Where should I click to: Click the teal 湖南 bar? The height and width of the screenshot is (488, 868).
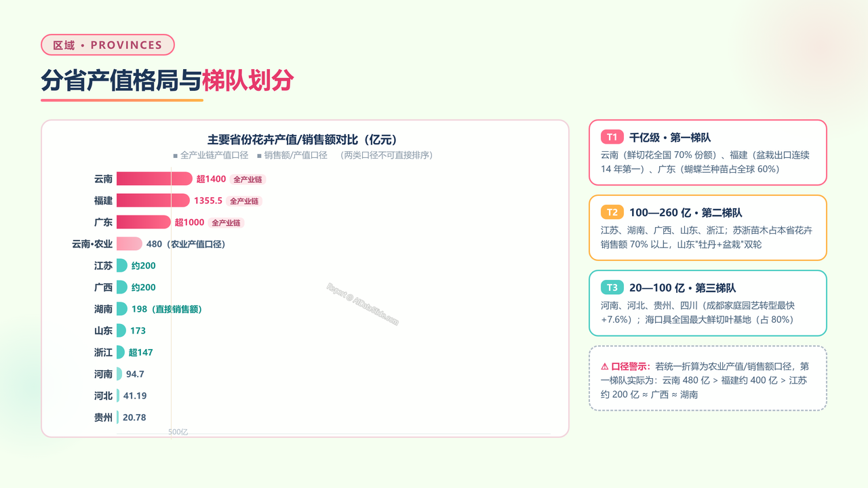(122, 309)
